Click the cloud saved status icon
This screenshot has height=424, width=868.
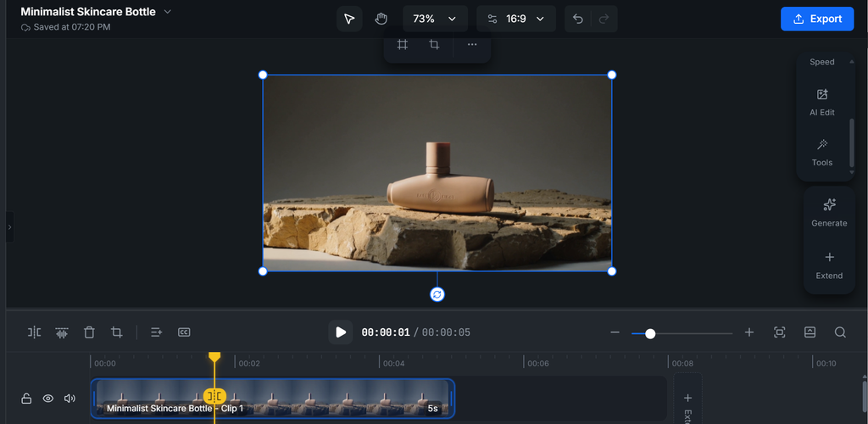pyautogui.click(x=25, y=27)
